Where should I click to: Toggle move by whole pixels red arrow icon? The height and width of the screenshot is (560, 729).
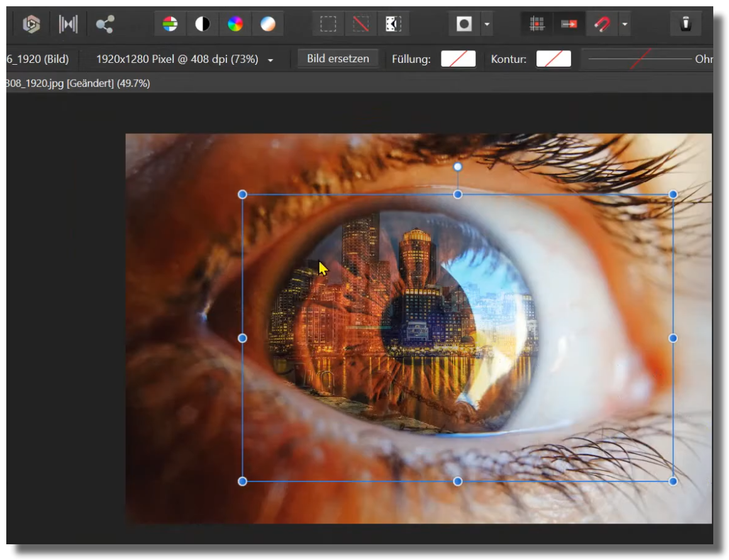(x=569, y=24)
